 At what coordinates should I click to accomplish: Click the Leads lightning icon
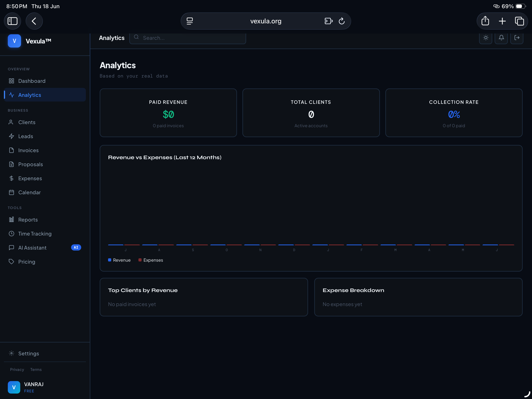point(11,136)
